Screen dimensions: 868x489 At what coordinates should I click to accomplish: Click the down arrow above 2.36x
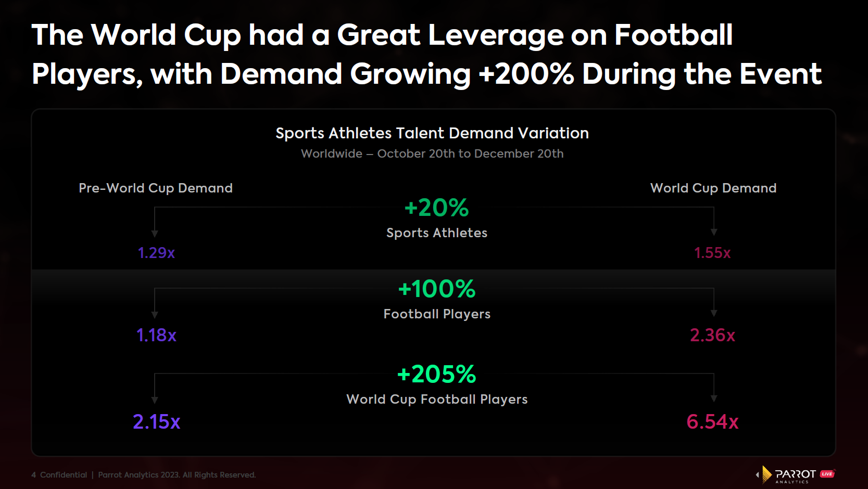tap(714, 313)
